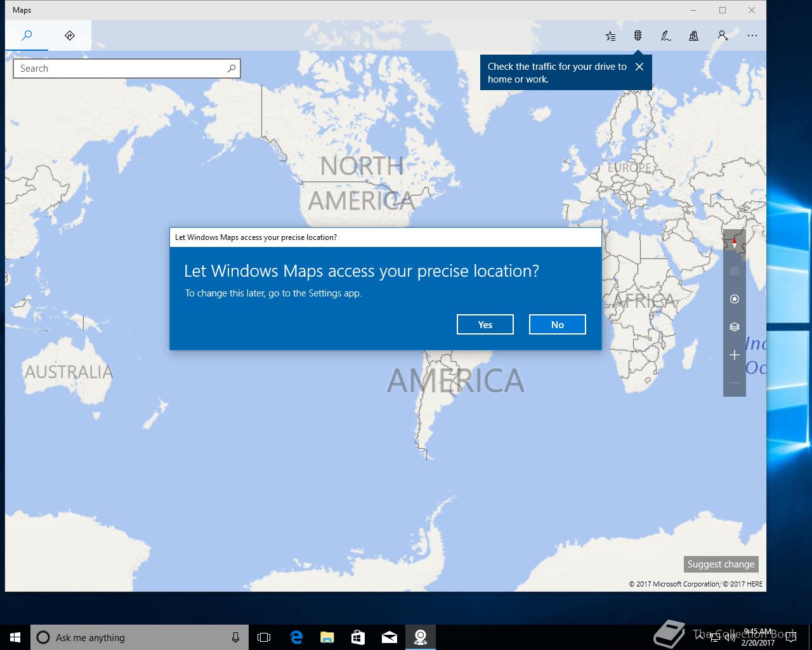This screenshot has height=650, width=812.
Task: Open Saved places favorites icon
Action: coord(610,36)
